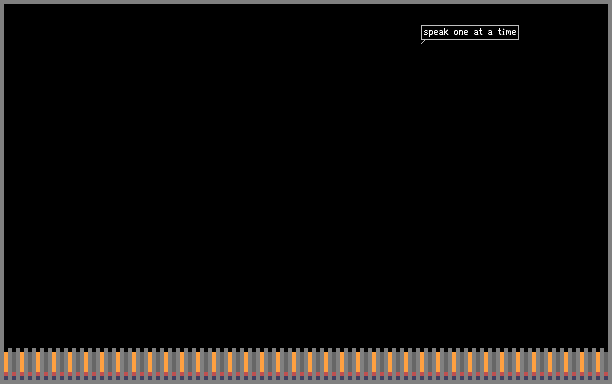Tap the navy square under the rightmost orange bar
Viewport: 612px width, 384px height.
[598, 378]
